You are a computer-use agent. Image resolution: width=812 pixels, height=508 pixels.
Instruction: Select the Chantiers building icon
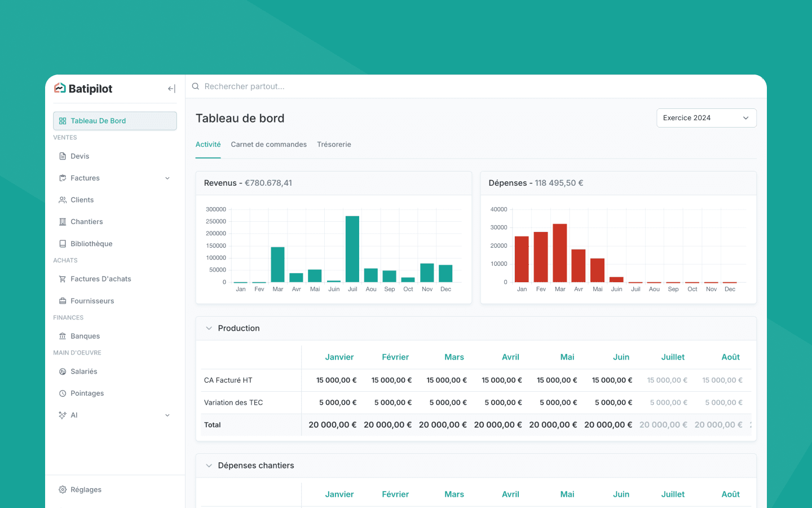pos(63,222)
